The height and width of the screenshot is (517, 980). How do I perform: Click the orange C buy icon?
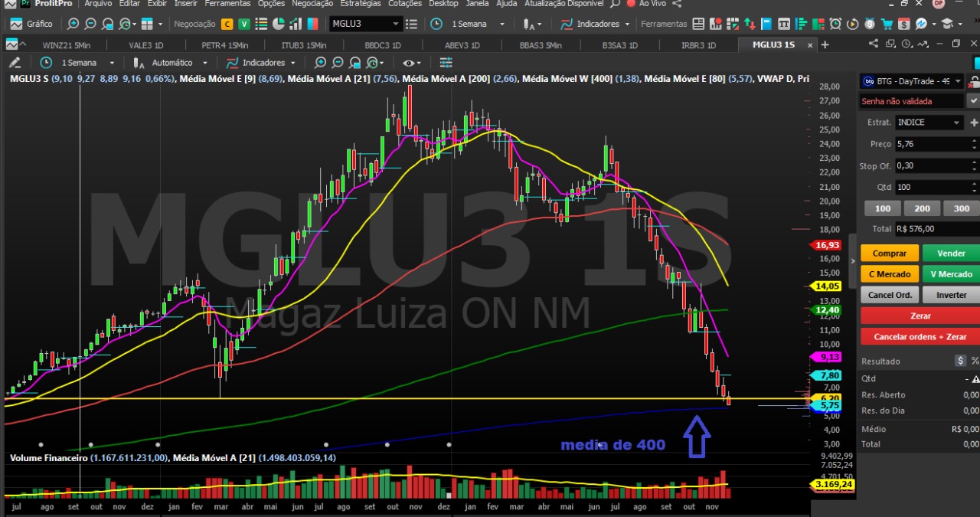(227, 24)
